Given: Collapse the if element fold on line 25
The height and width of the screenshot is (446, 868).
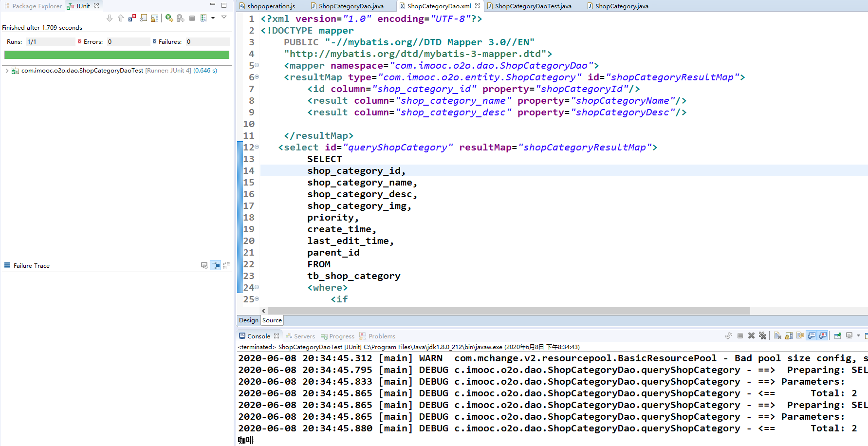Looking at the screenshot, I should tap(257, 299).
